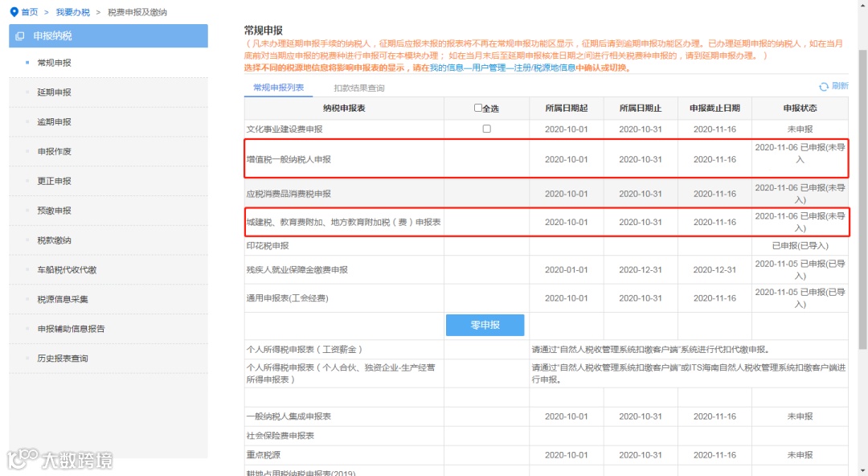The height and width of the screenshot is (476, 868).
Task: Click the 常规申报 page heading
Action: (x=264, y=31)
